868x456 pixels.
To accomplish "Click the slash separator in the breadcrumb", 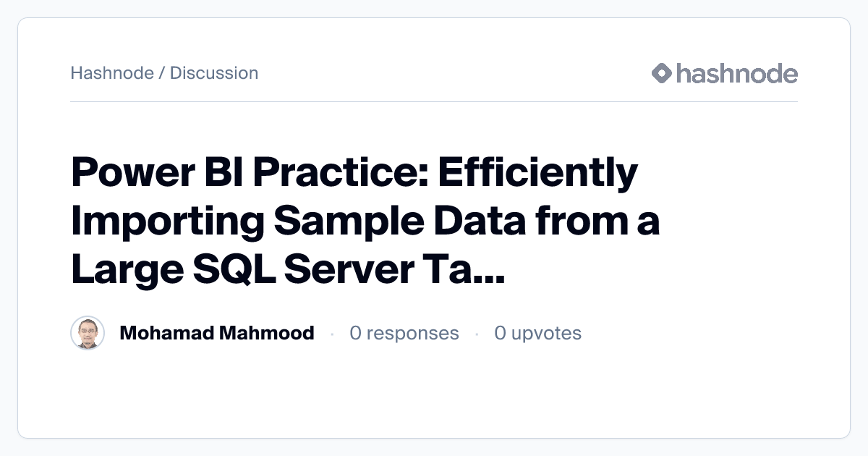I will coord(161,73).
